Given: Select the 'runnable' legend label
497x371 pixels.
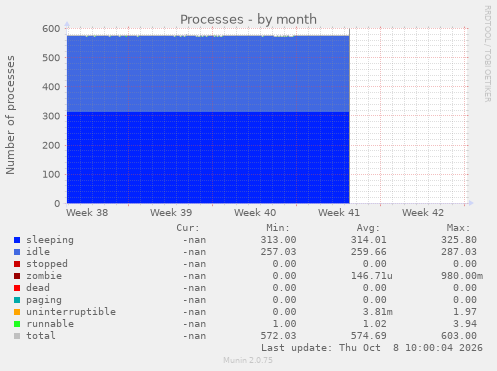Looking at the screenshot, I should (50, 324).
